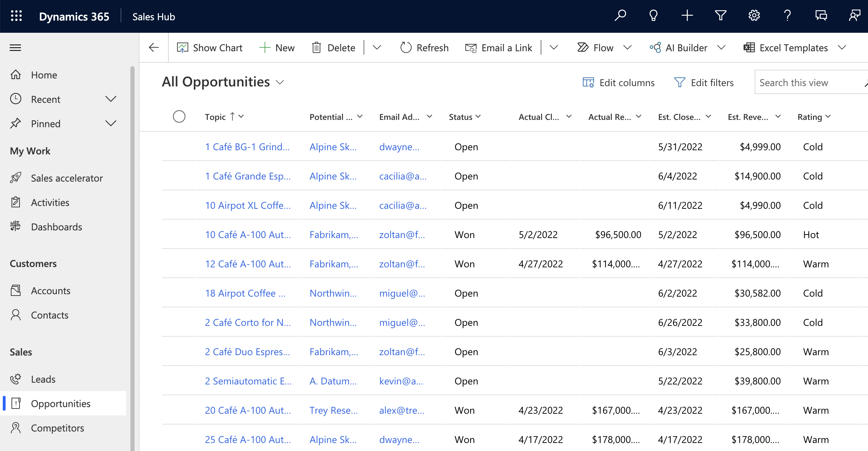Select Opportunities in sidebar
Viewport: 868px width, 451px height.
point(63,403)
